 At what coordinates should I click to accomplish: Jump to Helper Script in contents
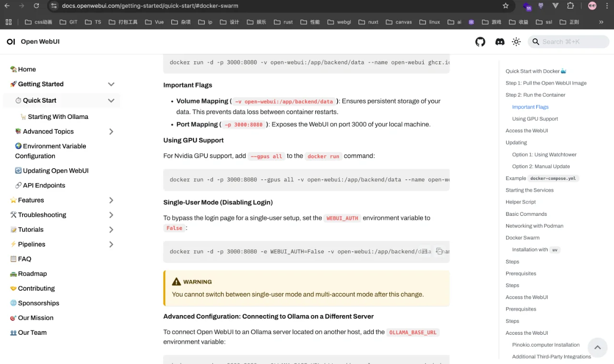coord(520,202)
